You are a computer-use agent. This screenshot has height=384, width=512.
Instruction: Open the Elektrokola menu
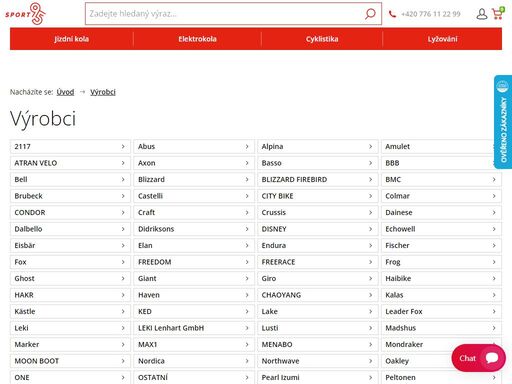click(x=197, y=39)
